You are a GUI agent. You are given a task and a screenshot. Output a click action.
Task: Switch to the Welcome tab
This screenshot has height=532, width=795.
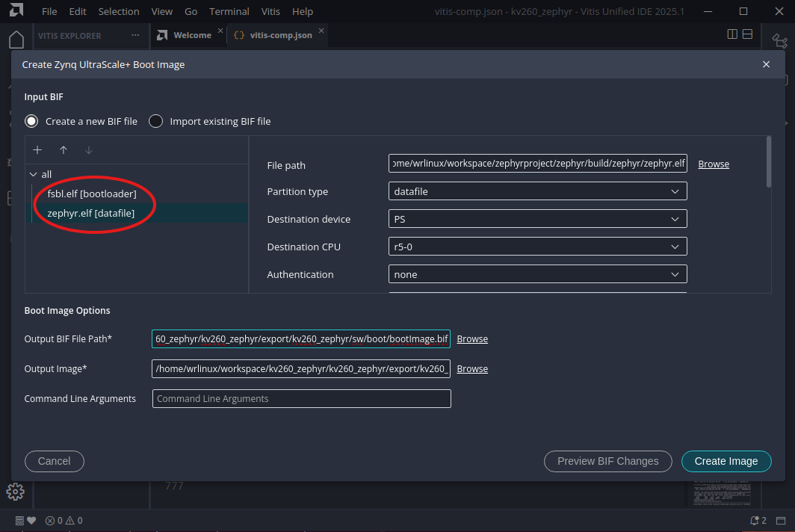pyautogui.click(x=192, y=35)
